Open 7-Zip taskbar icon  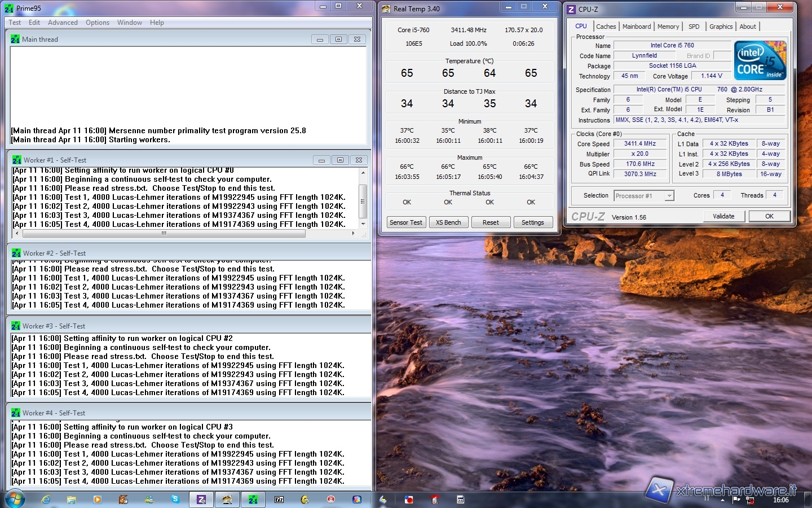tap(279, 500)
